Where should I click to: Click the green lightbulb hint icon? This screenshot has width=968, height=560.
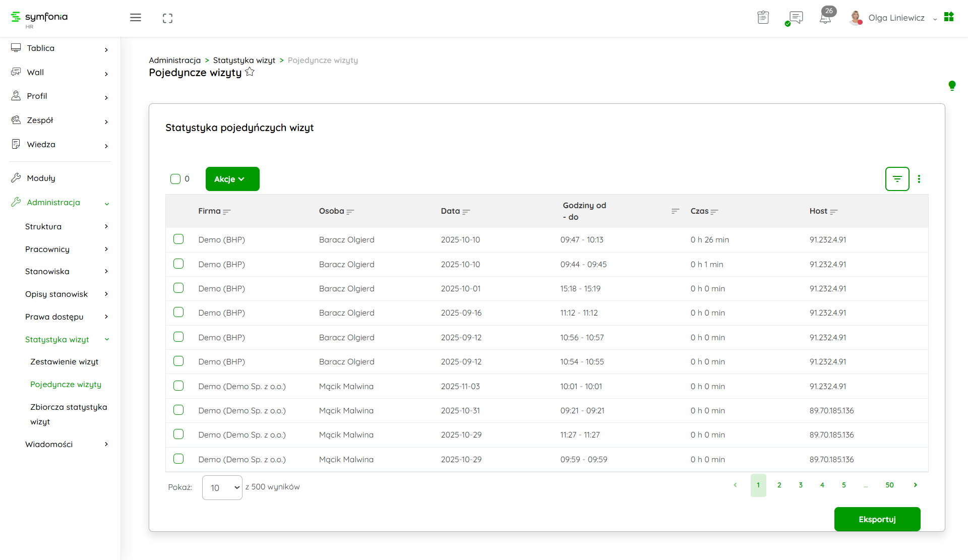tap(952, 85)
